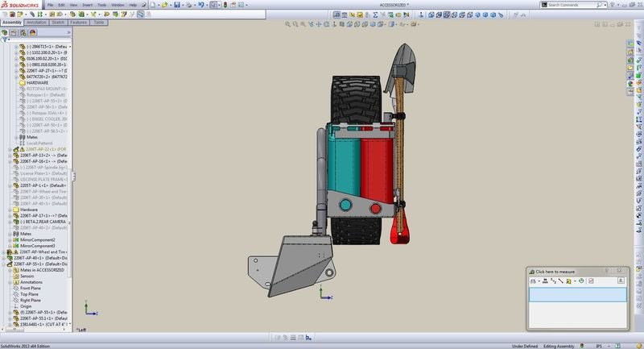This screenshot has width=644, height=349.
Task: Click the Measurement History clock icon
Action: pos(581,280)
